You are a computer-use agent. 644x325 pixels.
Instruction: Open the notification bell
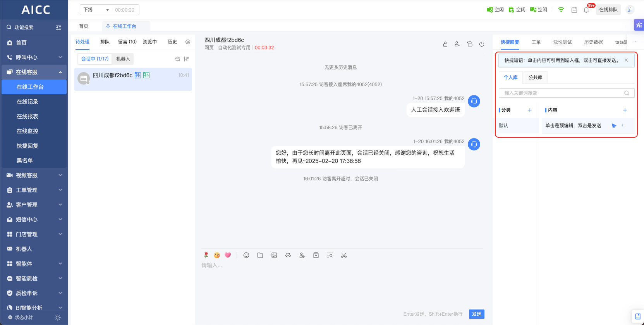[586, 10]
